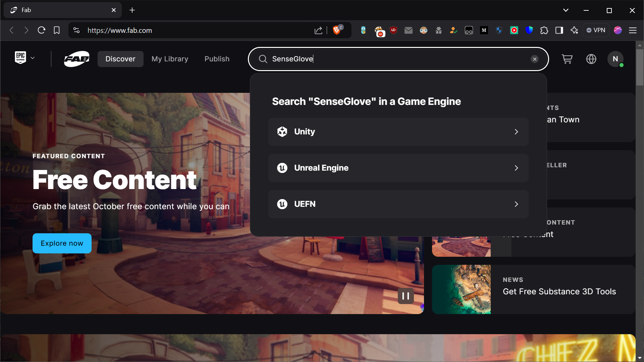Click the user account avatar icon

(x=616, y=59)
